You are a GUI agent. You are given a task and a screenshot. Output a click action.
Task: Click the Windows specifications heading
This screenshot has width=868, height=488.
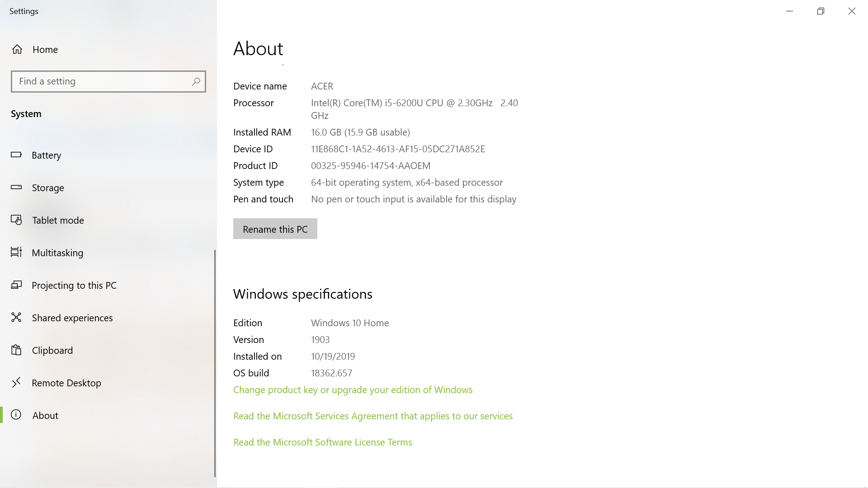tap(303, 294)
